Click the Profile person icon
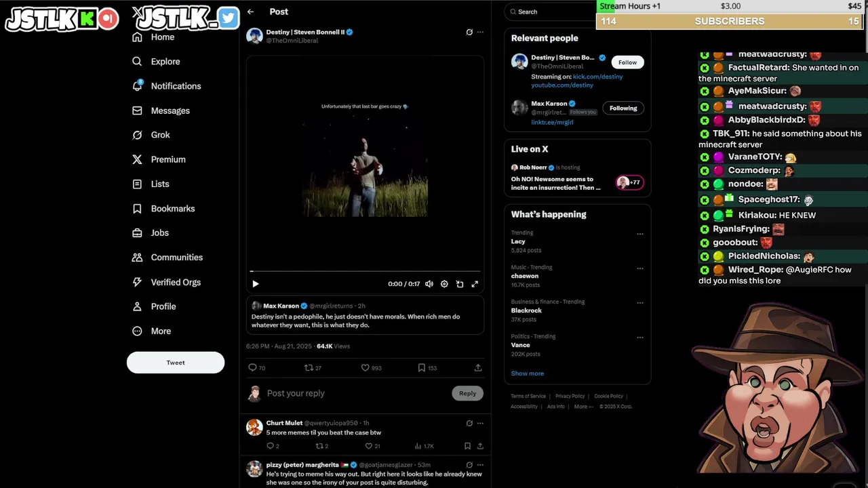Screen dimensions: 868x488 click(137, 306)
